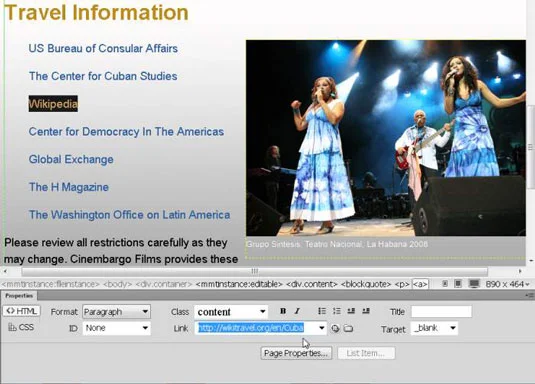
Task: Click The H Magazine link
Action: pyautogui.click(x=69, y=187)
